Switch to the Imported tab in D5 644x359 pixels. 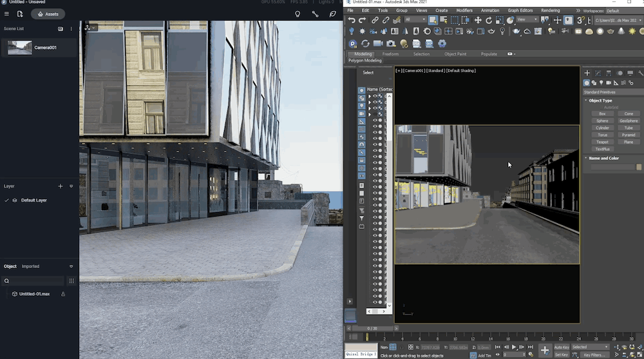(30, 266)
